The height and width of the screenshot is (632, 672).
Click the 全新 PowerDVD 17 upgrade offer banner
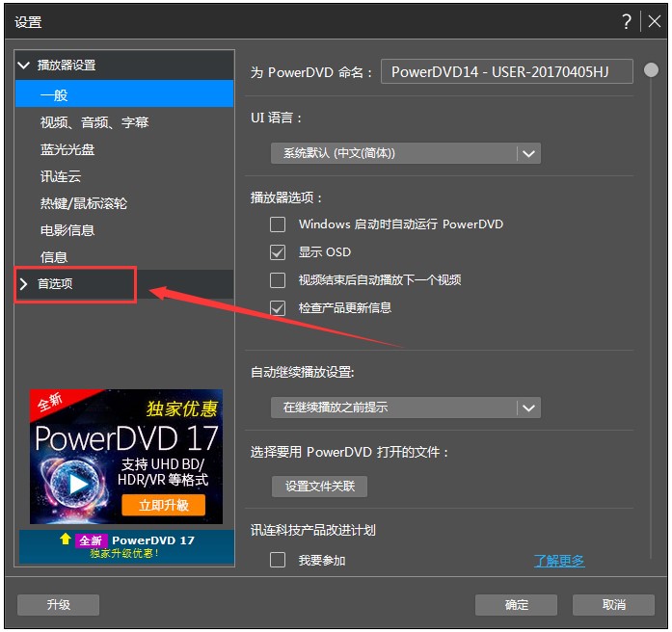(x=126, y=547)
